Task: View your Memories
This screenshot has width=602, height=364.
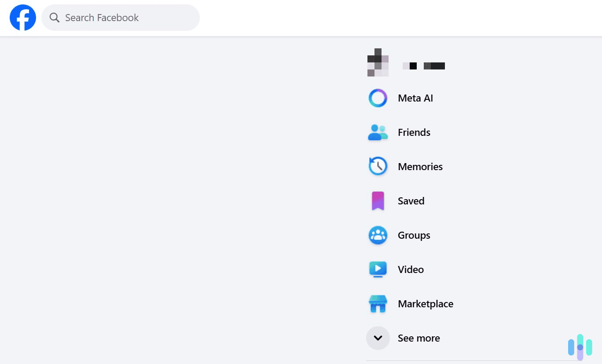Action: tap(420, 166)
